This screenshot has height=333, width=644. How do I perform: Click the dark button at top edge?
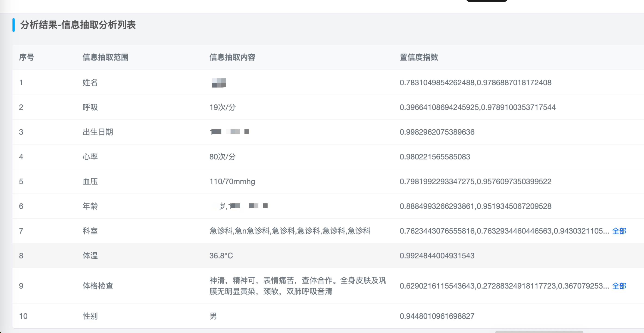point(487,1)
